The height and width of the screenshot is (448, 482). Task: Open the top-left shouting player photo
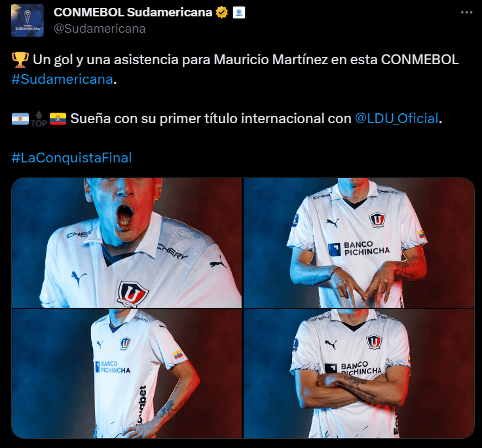click(126, 242)
